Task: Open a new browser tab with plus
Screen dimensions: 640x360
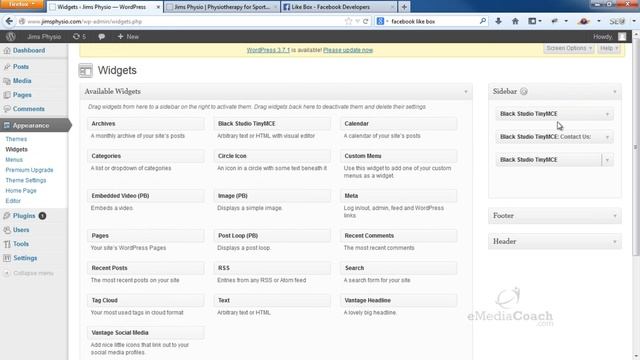Action: pyautogui.click(x=404, y=7)
